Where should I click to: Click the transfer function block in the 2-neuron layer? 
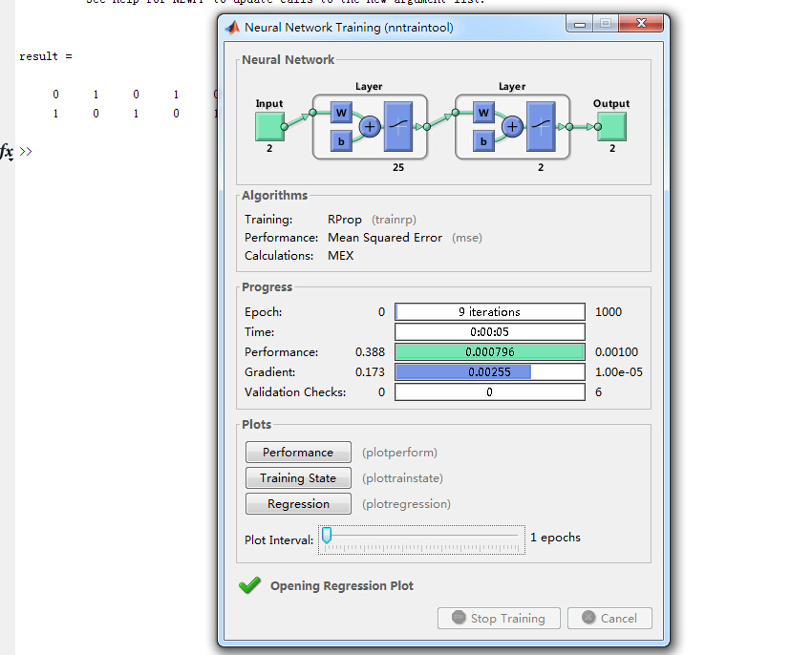pyautogui.click(x=541, y=126)
